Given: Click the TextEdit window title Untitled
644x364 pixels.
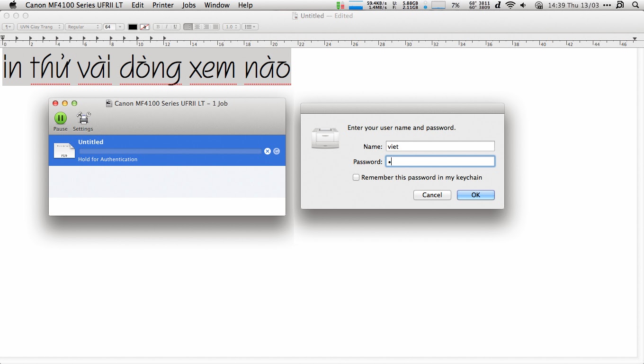Looking at the screenshot, I should [x=312, y=16].
